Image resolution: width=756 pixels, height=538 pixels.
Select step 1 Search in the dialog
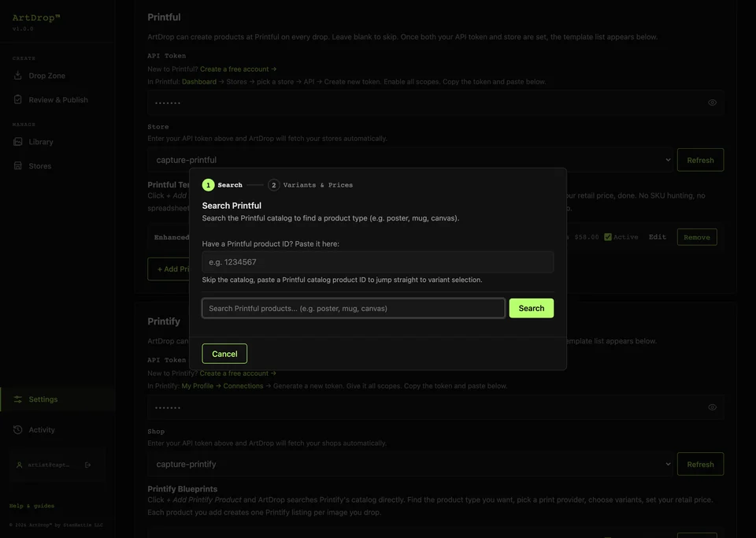(222, 185)
